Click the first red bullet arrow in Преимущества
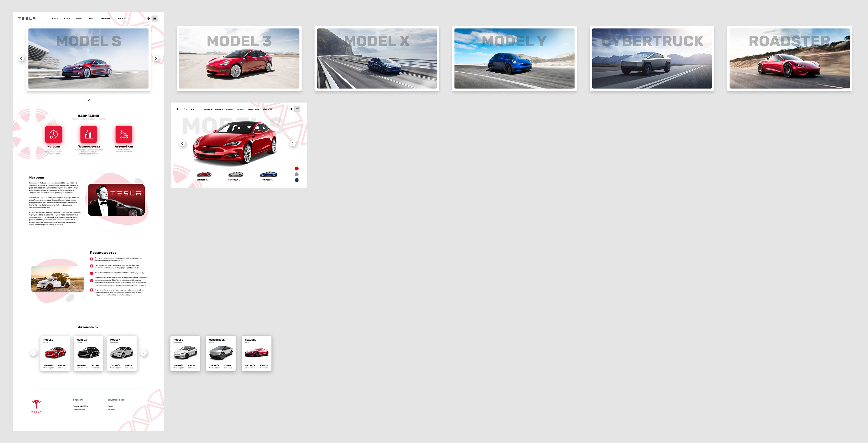 click(x=91, y=259)
